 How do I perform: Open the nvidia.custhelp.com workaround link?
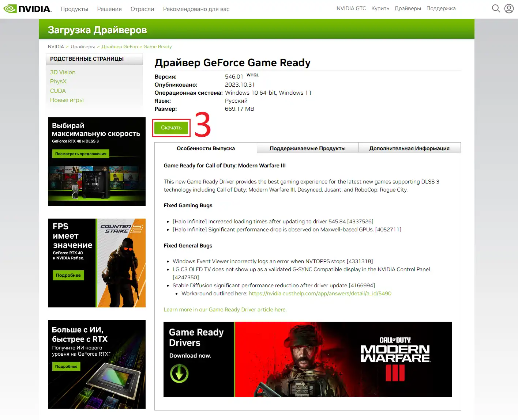[320, 294]
